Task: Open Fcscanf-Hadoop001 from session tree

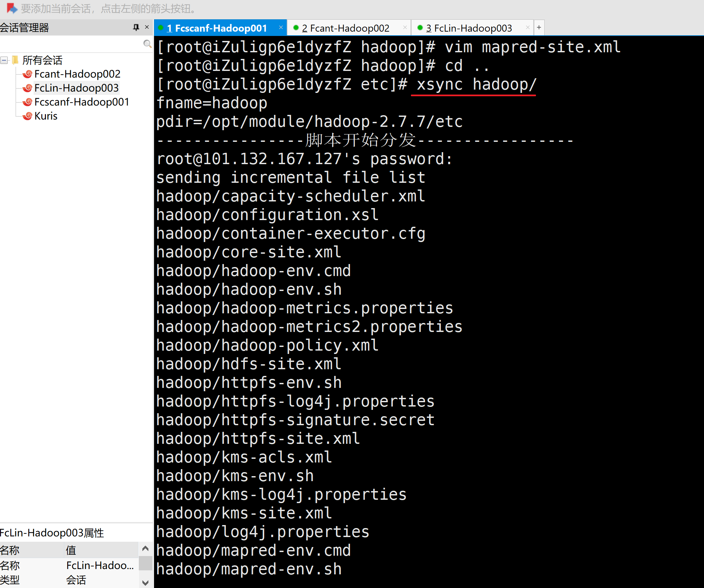Action: (x=82, y=102)
